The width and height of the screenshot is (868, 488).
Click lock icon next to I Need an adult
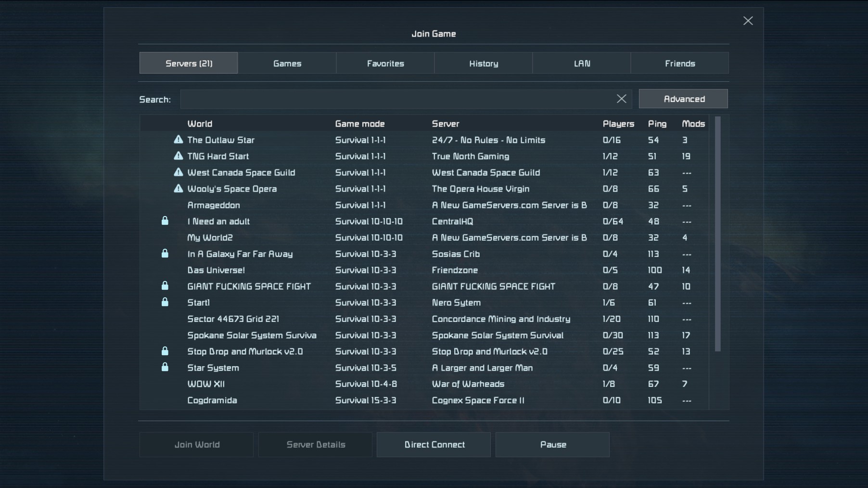[x=165, y=221]
